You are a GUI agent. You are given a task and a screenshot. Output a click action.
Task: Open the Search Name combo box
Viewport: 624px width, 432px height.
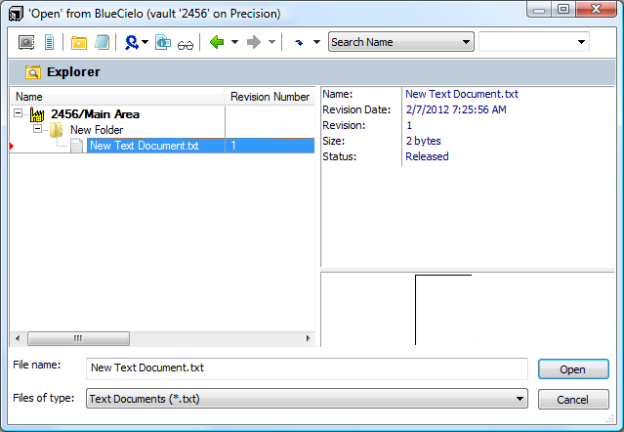tap(401, 42)
